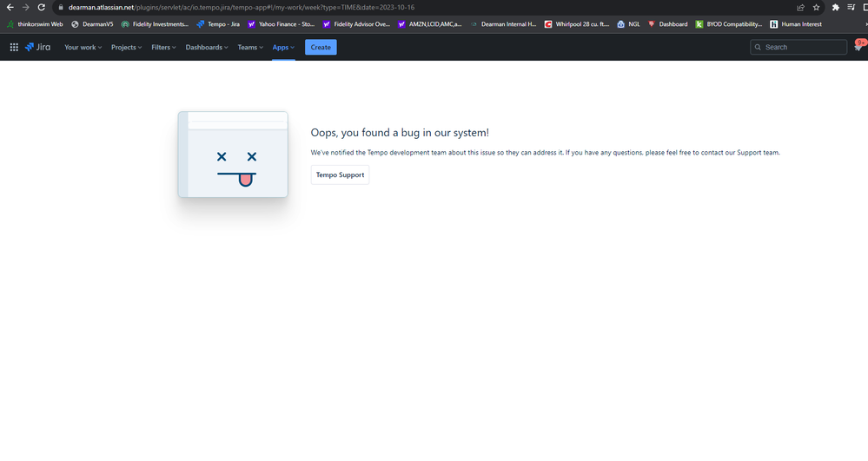Click the browser forward arrow
The width and height of the screenshot is (868, 461).
[x=25, y=7]
